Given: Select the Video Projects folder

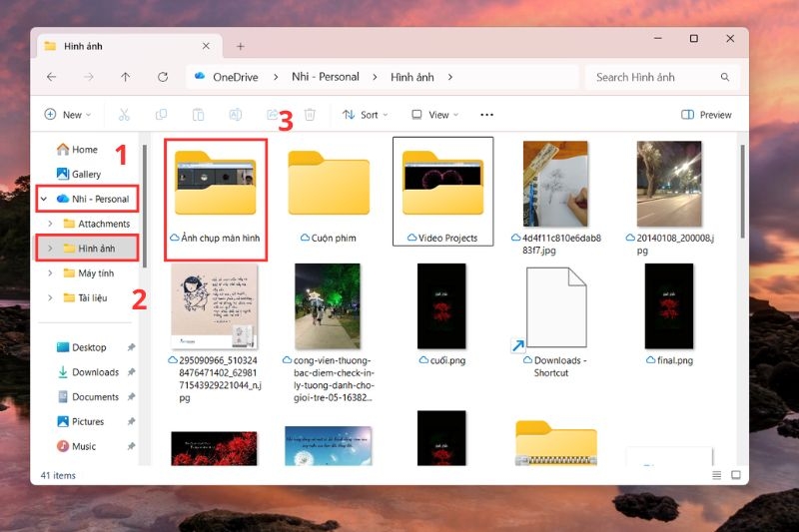Looking at the screenshot, I should pyautogui.click(x=442, y=192).
